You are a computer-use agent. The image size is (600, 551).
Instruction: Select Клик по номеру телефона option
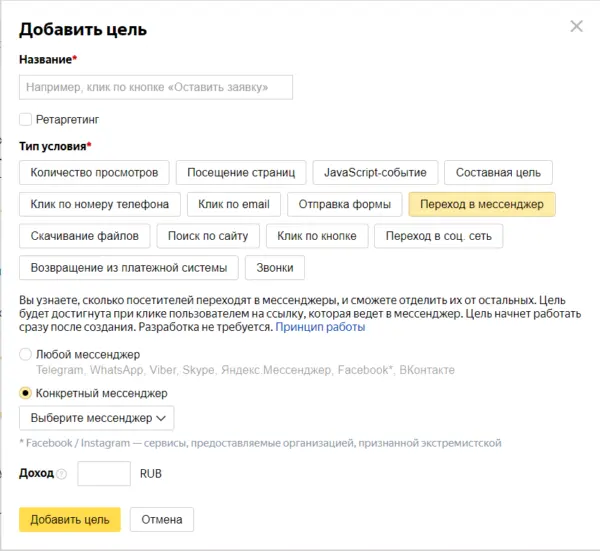[100, 204]
